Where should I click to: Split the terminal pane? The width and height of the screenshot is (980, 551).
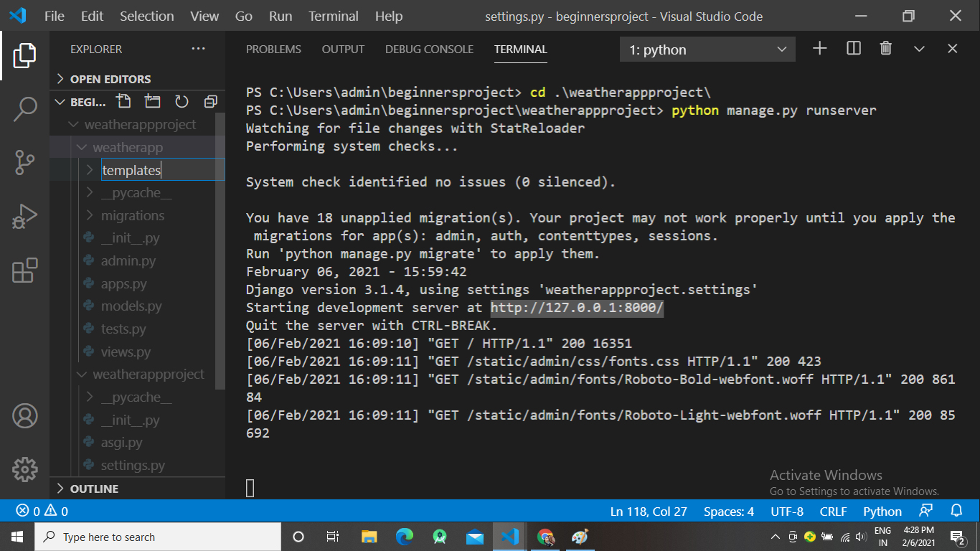[852, 48]
